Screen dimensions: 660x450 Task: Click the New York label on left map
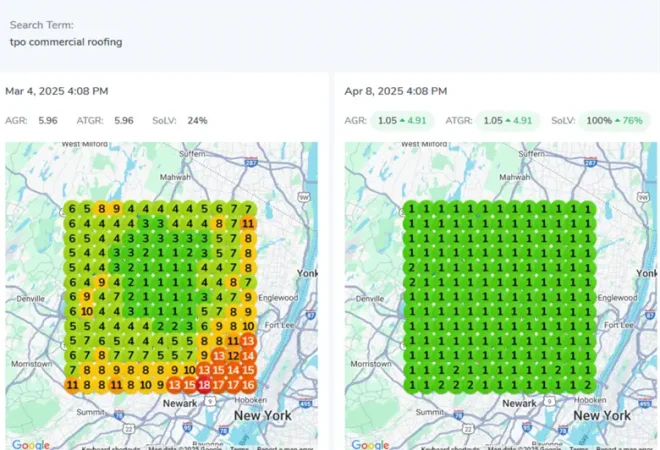tap(262, 414)
